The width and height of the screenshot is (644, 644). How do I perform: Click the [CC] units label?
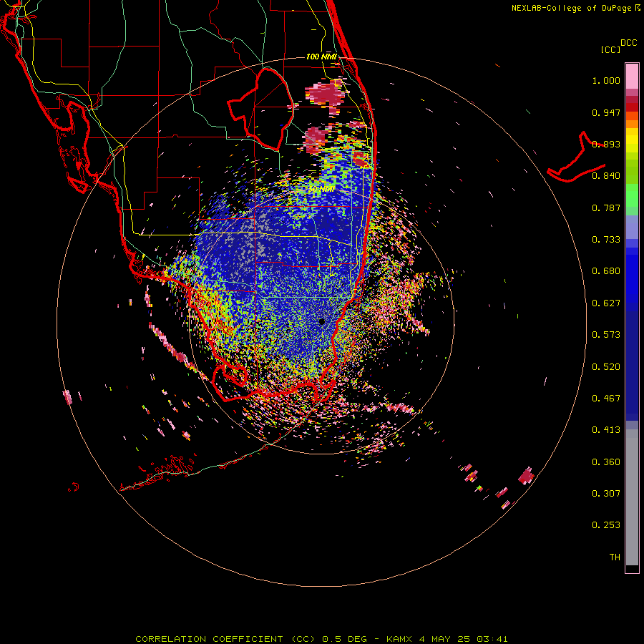(611, 49)
